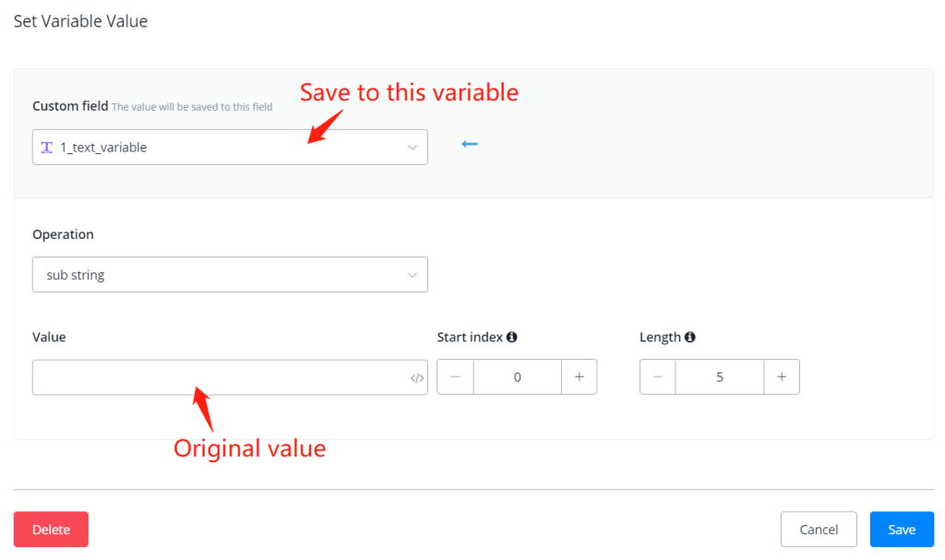Screen dimensions: 945x560
Task: Click the code insert icon in Value field
Action: [417, 377]
